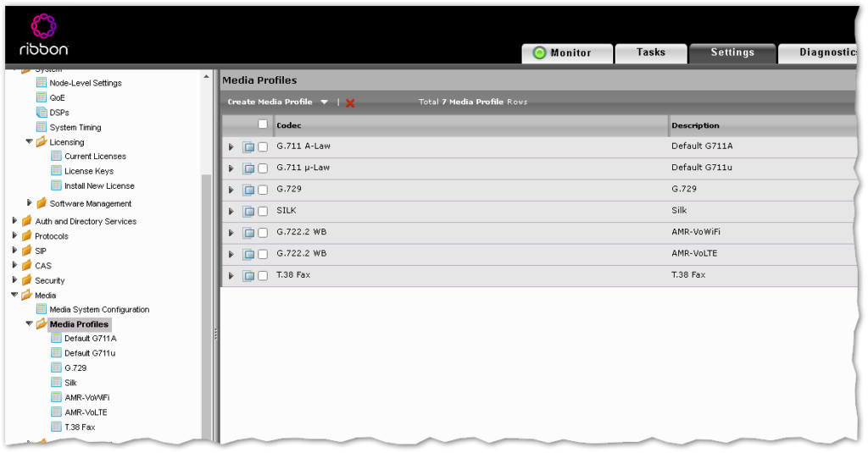Click the QoE table icon

[x=42, y=97]
